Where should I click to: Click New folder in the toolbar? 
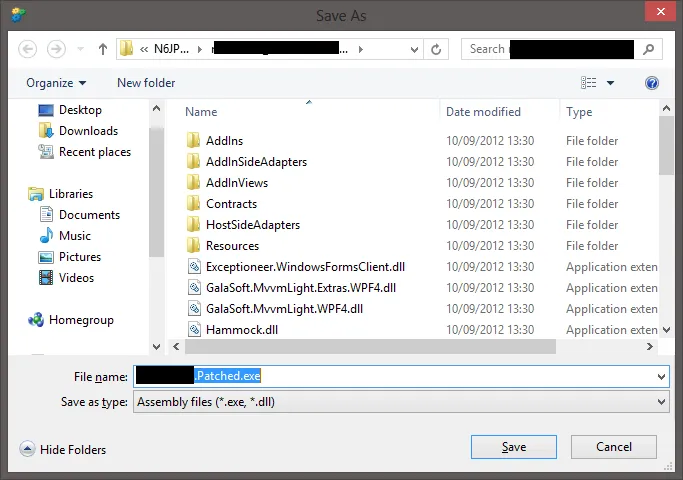click(x=146, y=83)
